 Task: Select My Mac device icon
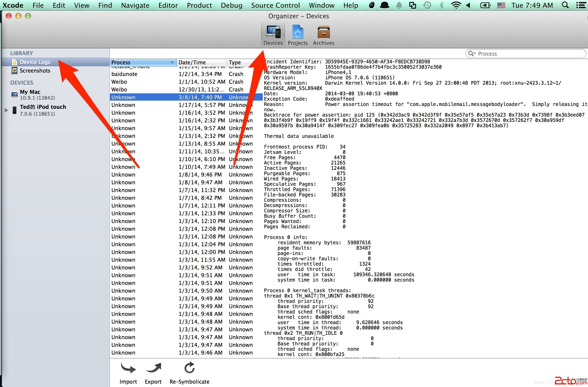[15, 95]
